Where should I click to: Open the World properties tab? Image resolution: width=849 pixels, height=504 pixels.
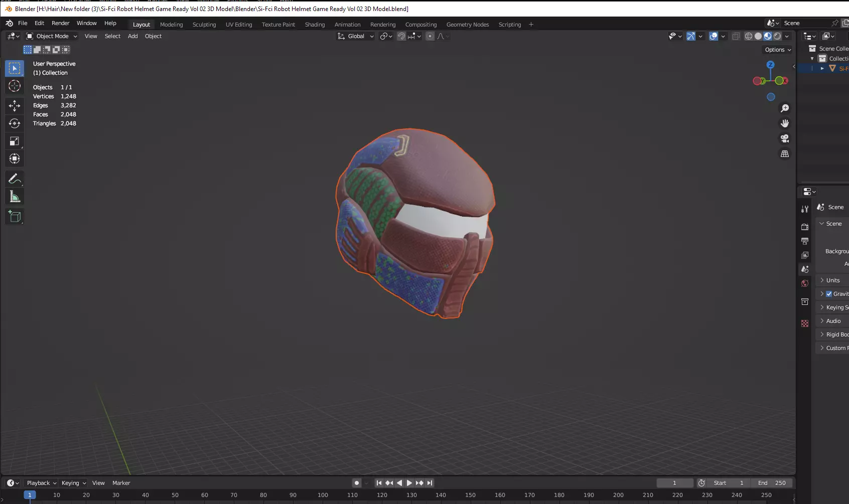tap(805, 283)
